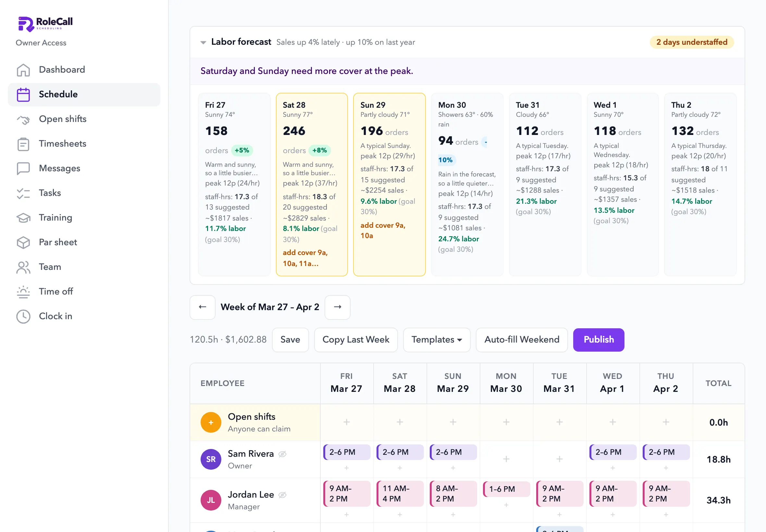766x532 pixels.
Task: Open the Clock in clock icon
Action: tap(23, 316)
